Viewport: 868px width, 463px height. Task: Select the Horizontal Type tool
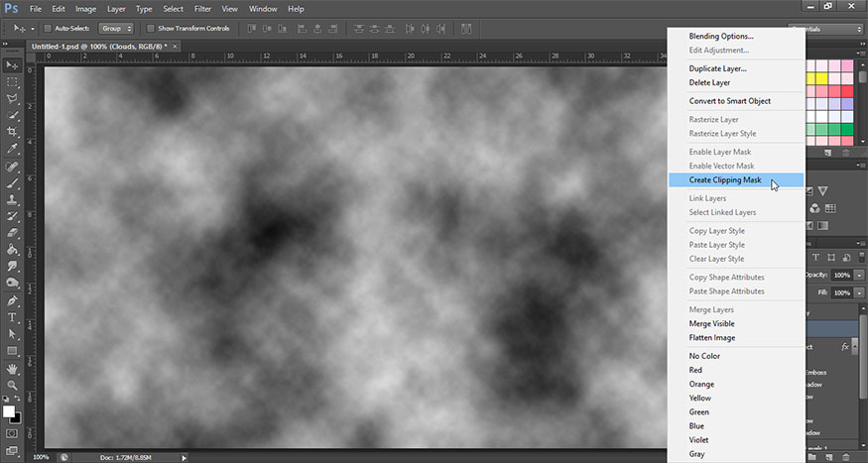(13, 317)
